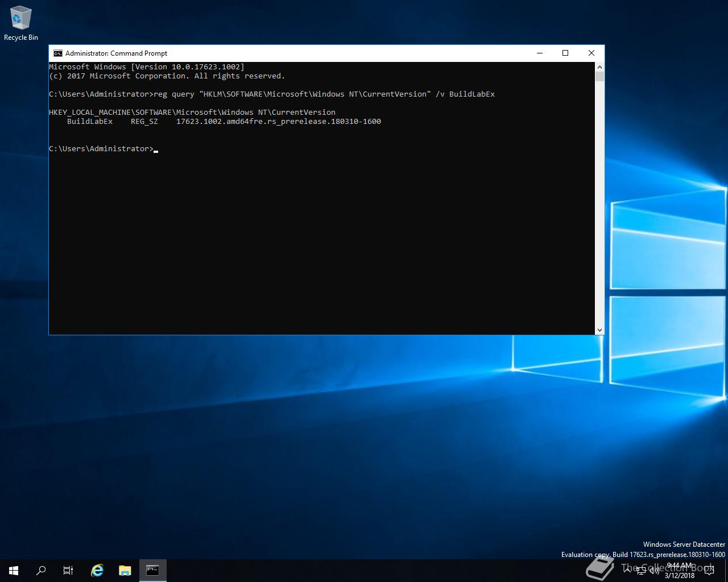Click the REG_SZ type text
The image size is (728, 582).
coord(144,122)
